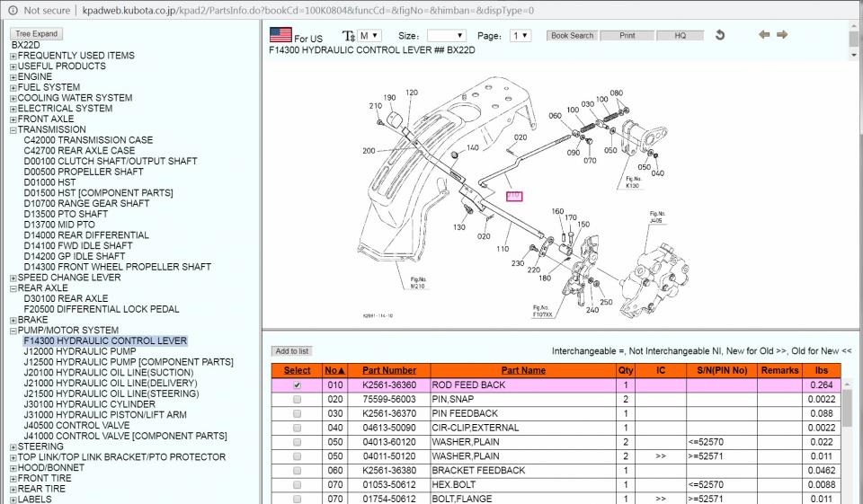The width and height of the screenshot is (863, 504).
Task: Check the 030 PIN FEEDBACK checkbox
Action: coord(298,414)
